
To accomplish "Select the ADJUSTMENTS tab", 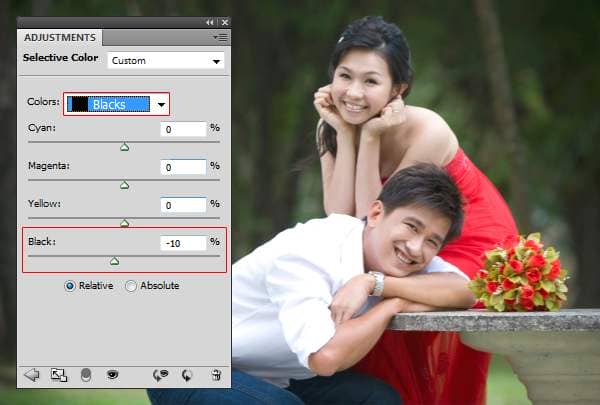I will click(x=60, y=38).
